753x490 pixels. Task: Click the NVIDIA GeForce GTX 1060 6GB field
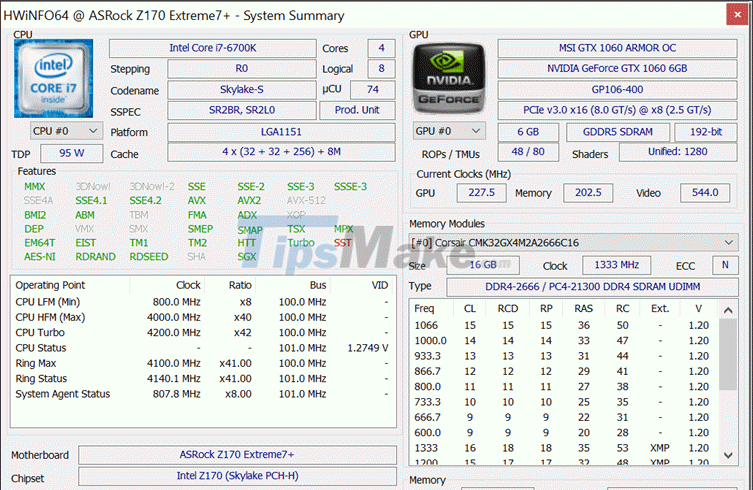617,69
